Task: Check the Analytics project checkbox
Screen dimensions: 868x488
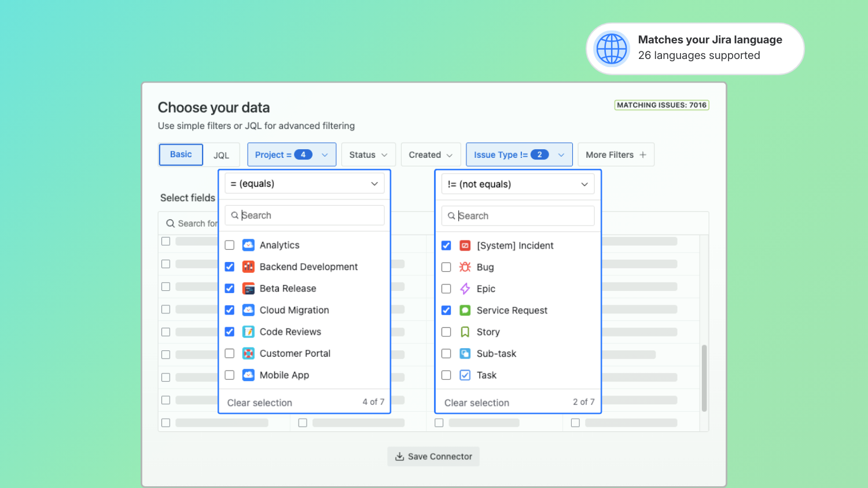Action: tap(230, 245)
